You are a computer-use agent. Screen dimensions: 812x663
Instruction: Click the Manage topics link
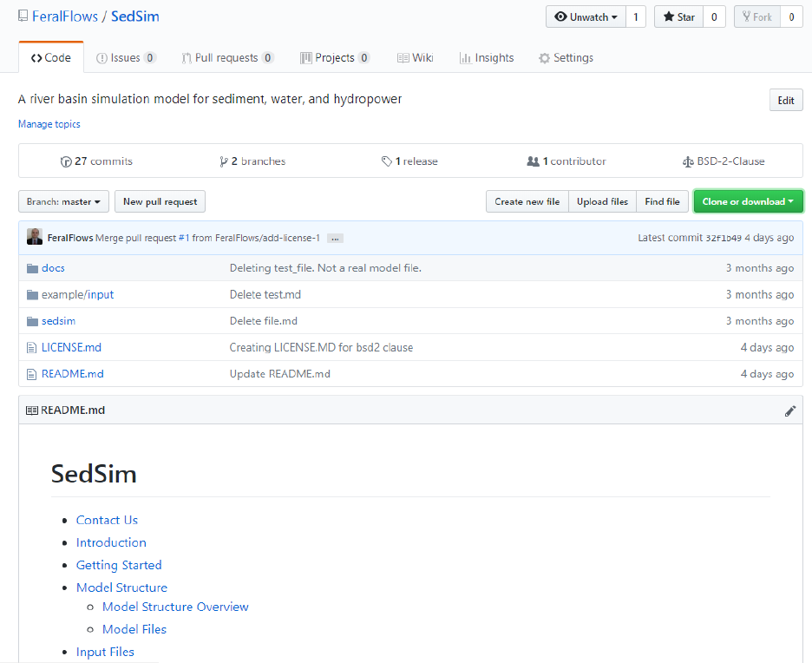click(x=49, y=124)
